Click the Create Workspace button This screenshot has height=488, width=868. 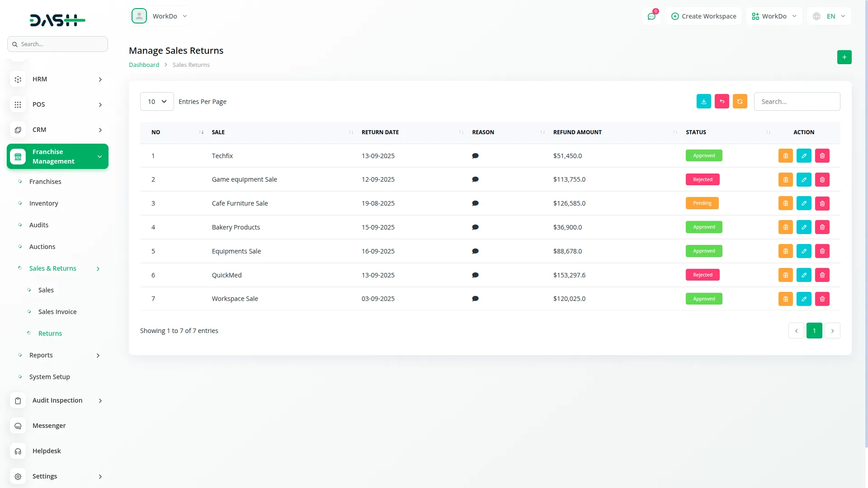[703, 16]
